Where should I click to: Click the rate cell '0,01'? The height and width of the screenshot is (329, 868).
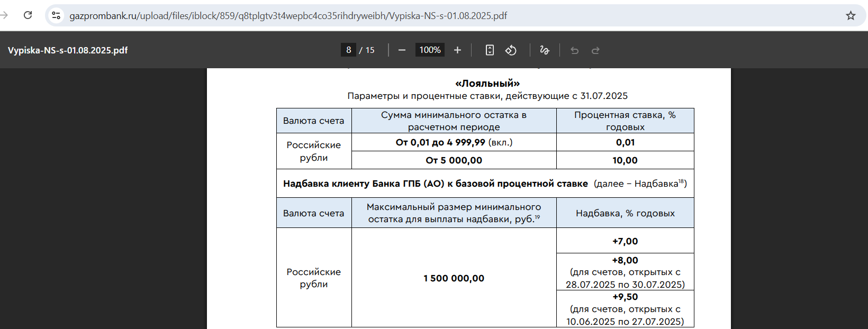tap(625, 142)
